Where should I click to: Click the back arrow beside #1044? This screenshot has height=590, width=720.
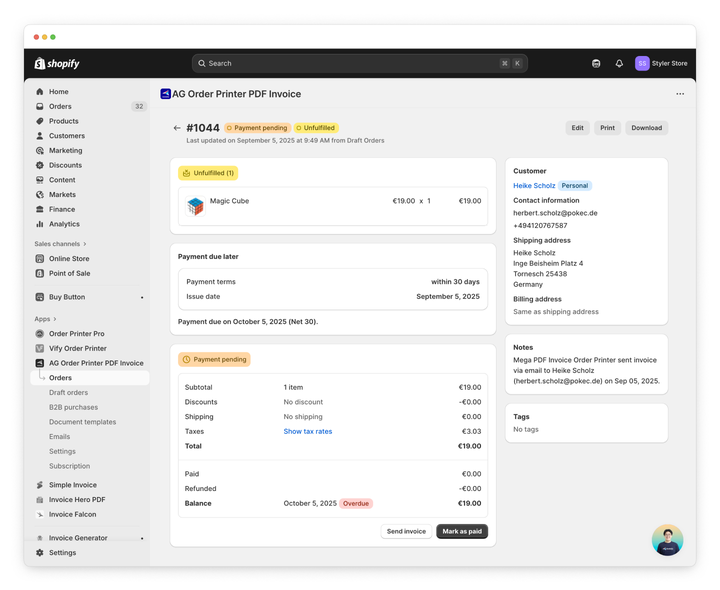click(177, 128)
